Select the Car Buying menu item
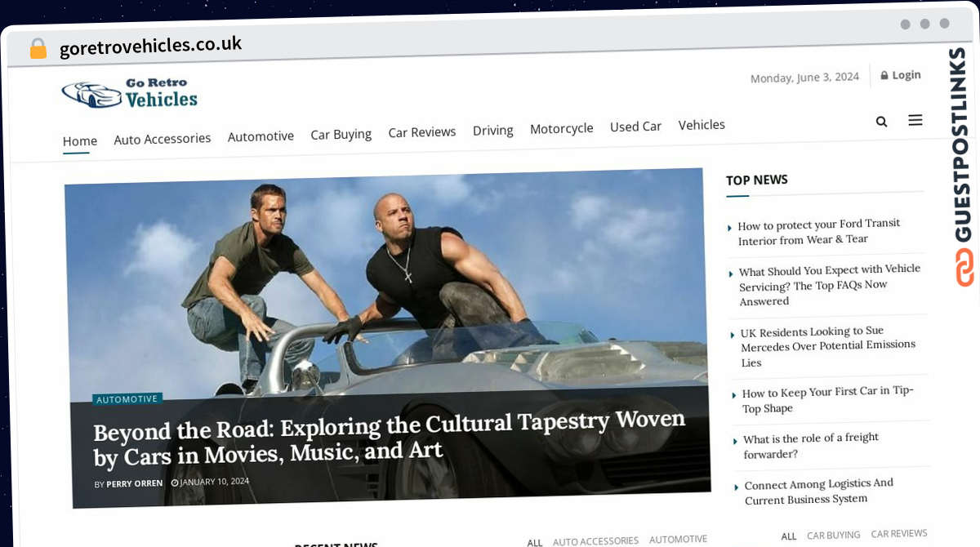This screenshot has width=980, height=547. tap(341, 134)
